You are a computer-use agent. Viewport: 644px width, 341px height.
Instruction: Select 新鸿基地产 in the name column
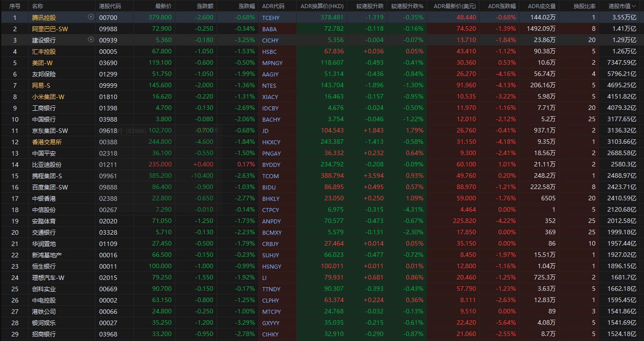click(47, 255)
